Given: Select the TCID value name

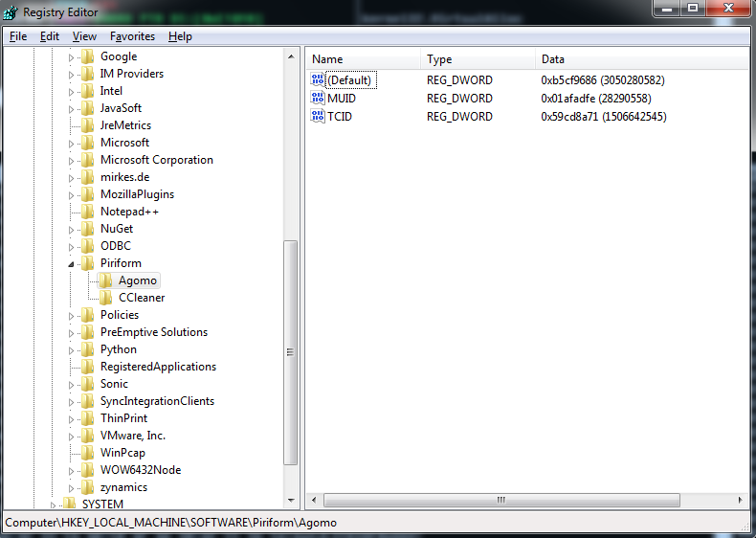Looking at the screenshot, I should 340,116.
